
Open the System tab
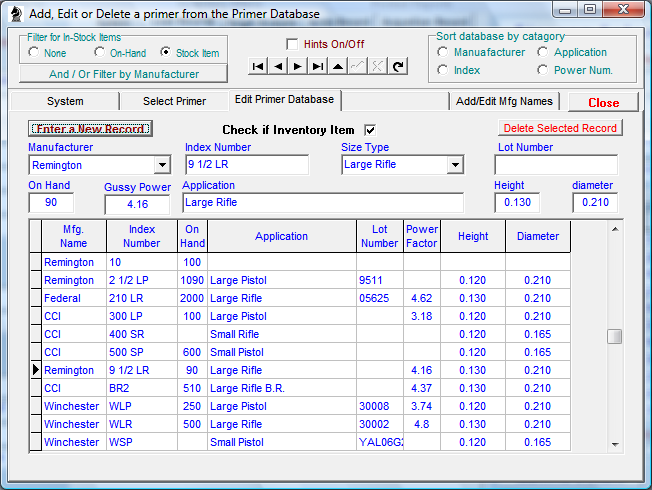point(65,101)
